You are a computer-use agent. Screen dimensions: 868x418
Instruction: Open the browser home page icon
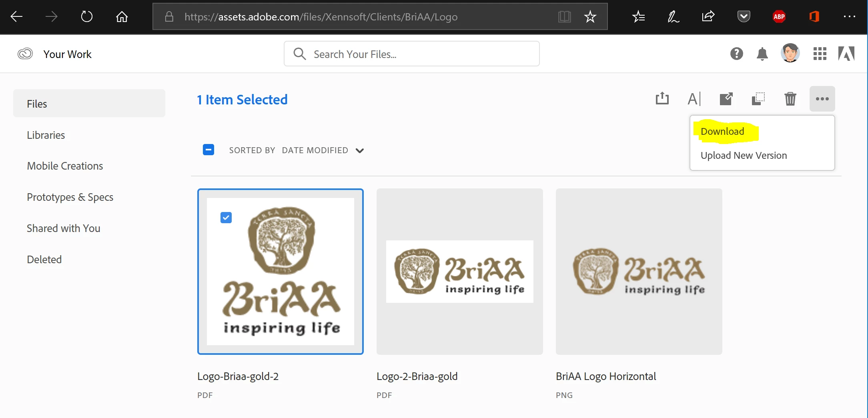click(122, 16)
